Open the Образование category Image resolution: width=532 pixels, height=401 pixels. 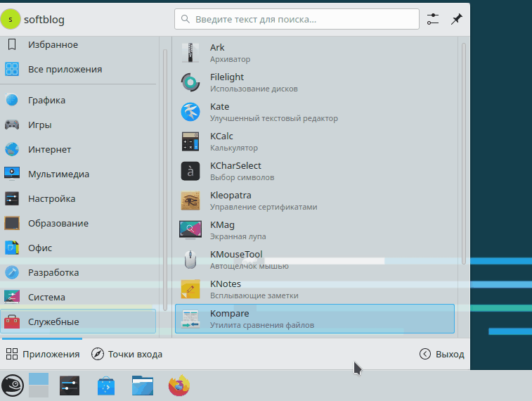pos(78,224)
